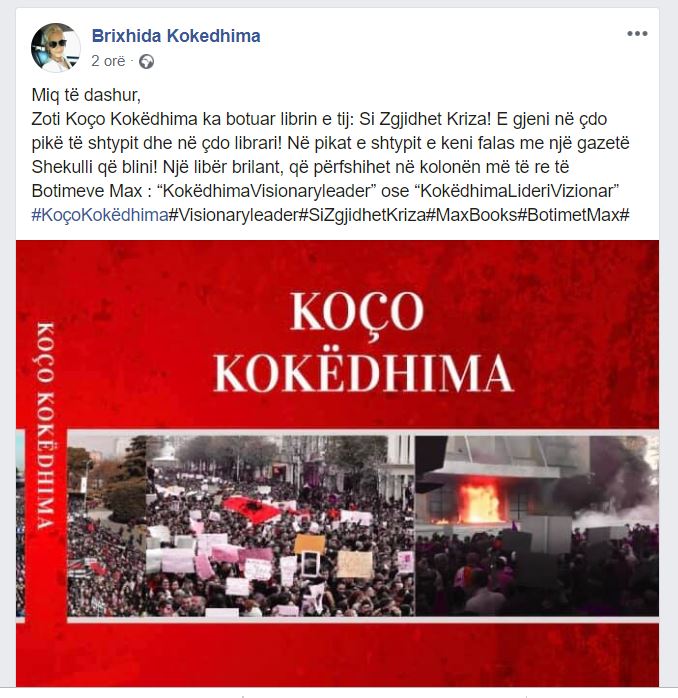Follow the blue #KoçoKokëdhima hashtag
The image size is (678, 698).
[100, 215]
